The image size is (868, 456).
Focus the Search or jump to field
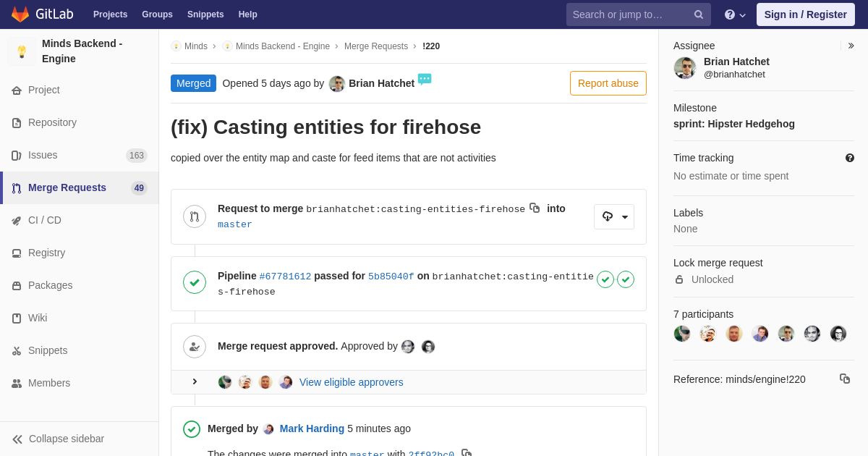638,14
